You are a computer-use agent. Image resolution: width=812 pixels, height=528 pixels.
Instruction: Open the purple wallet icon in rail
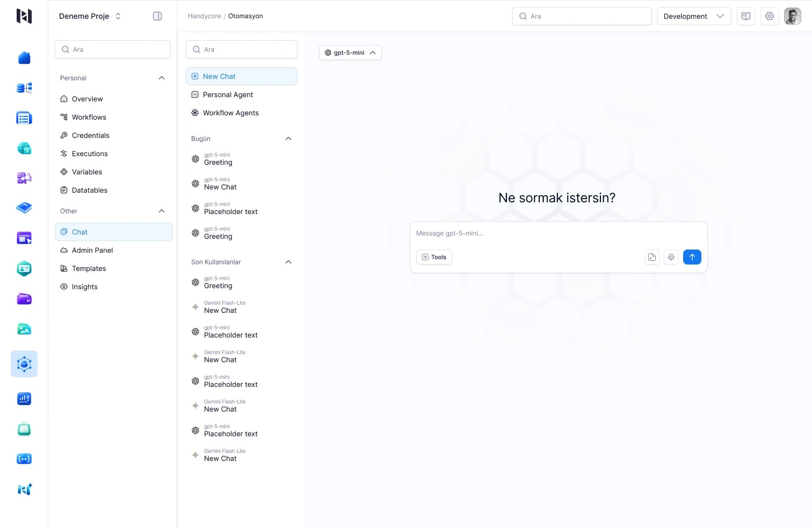24,299
